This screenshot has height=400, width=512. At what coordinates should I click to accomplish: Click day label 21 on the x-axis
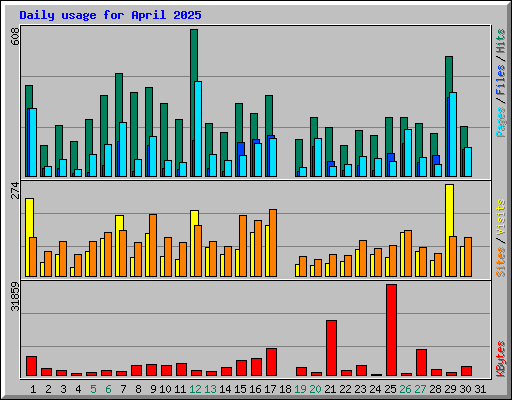(330, 389)
